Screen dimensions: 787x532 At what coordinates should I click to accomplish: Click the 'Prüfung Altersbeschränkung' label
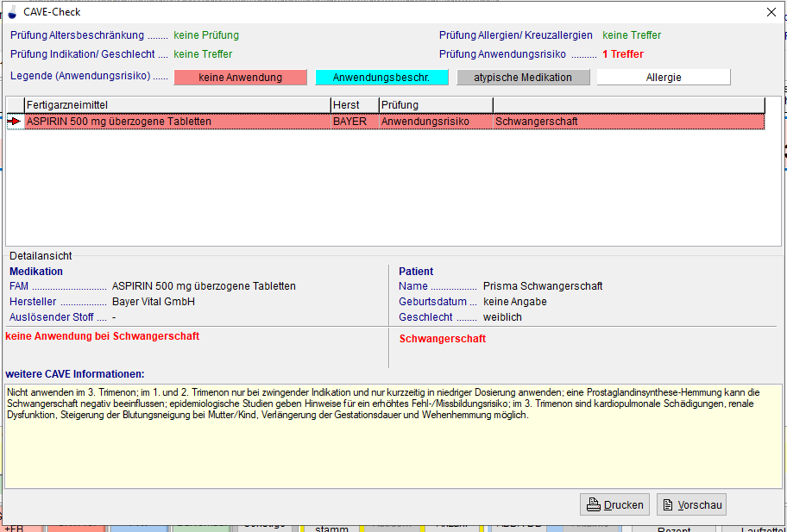click(x=78, y=35)
